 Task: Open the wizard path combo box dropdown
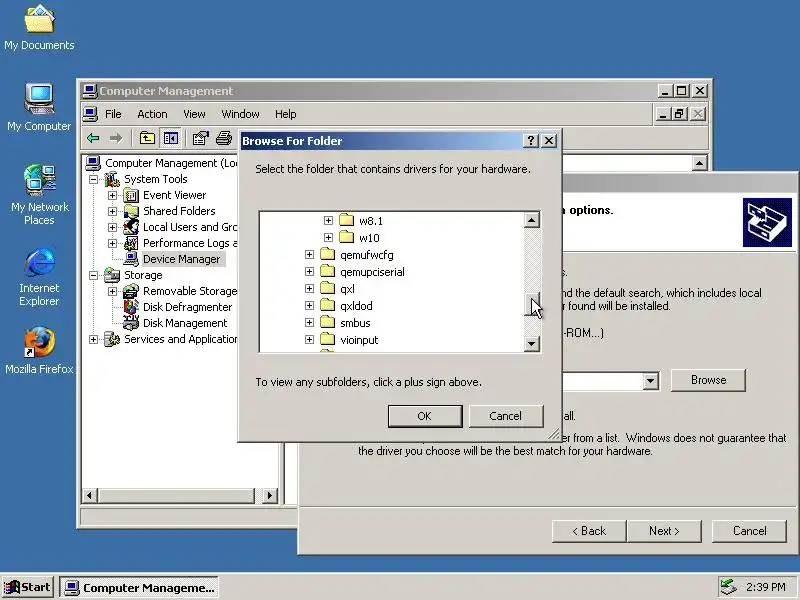(650, 381)
